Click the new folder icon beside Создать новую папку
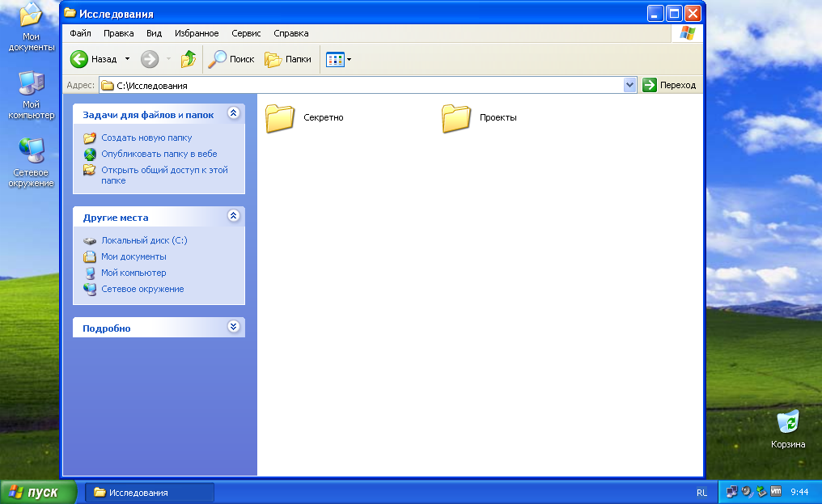The image size is (822, 504). [x=90, y=138]
